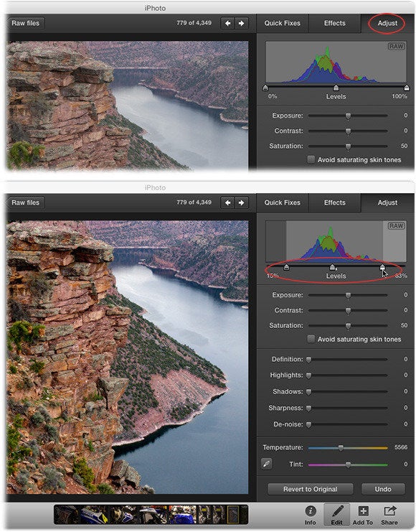This screenshot has width=416, height=532.
Task: Click the RAW badge in upper histogram
Action: [397, 46]
